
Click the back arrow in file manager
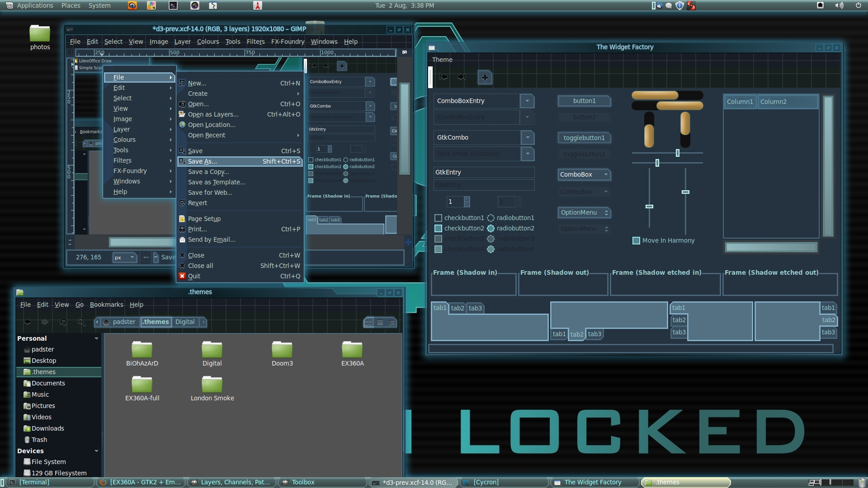tap(28, 322)
